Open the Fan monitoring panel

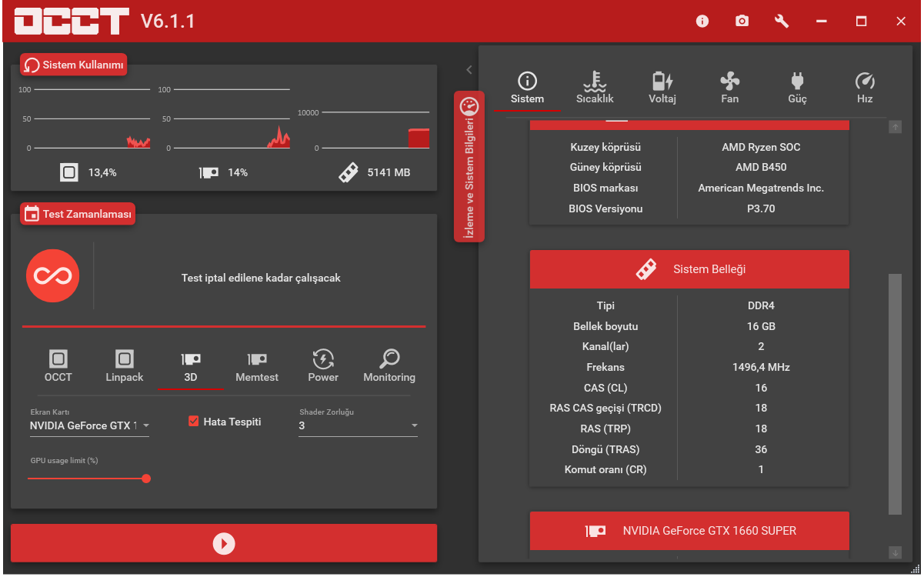coord(729,86)
